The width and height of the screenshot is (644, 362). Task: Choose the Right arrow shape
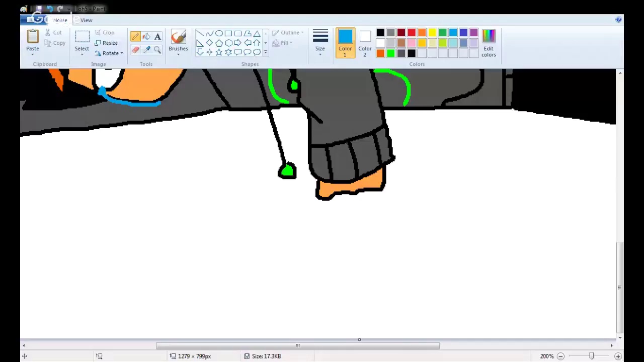click(238, 43)
